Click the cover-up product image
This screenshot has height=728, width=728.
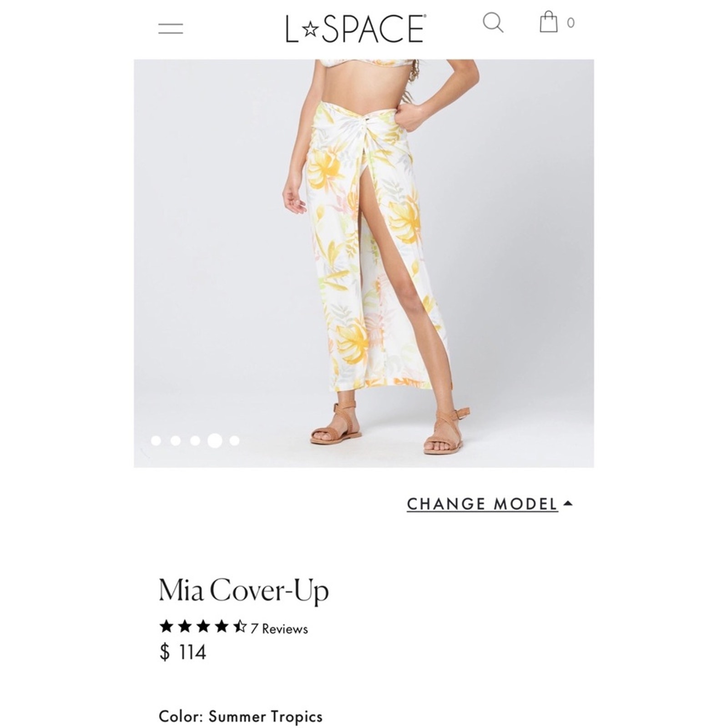click(x=364, y=263)
